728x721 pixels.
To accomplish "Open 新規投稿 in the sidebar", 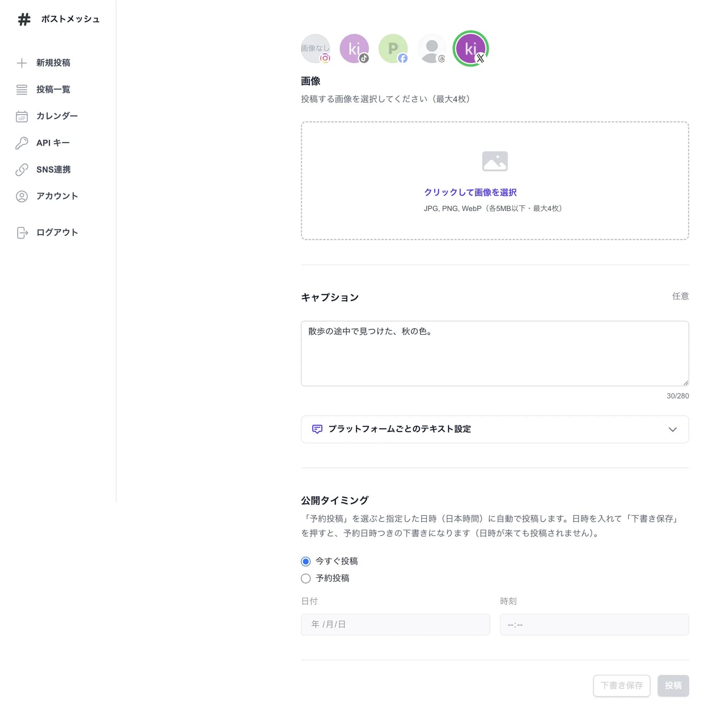I will 53,63.
